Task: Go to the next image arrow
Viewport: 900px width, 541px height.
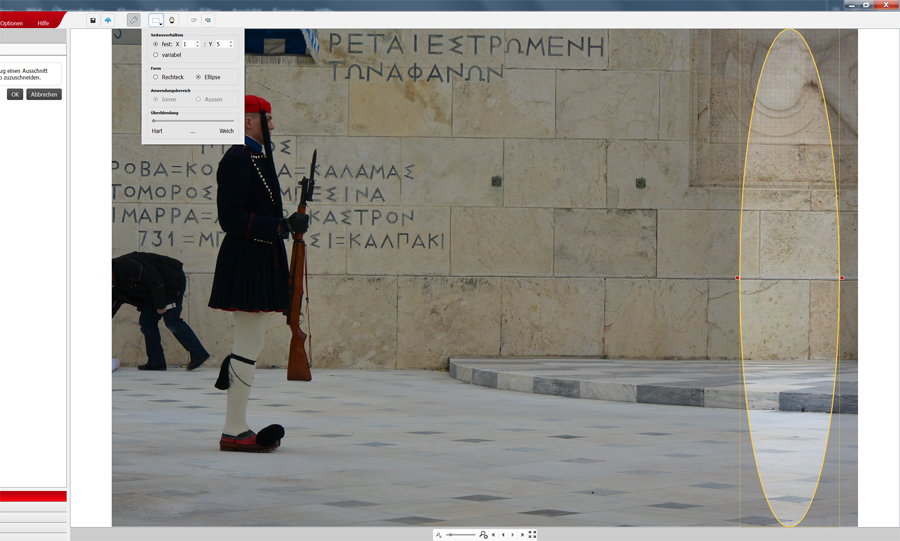Action: tap(513, 535)
